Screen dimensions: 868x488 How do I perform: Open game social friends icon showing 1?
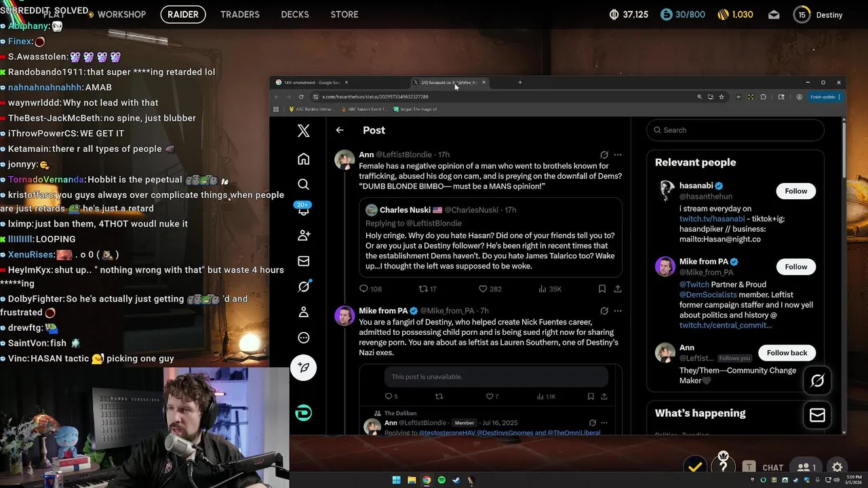click(x=806, y=467)
